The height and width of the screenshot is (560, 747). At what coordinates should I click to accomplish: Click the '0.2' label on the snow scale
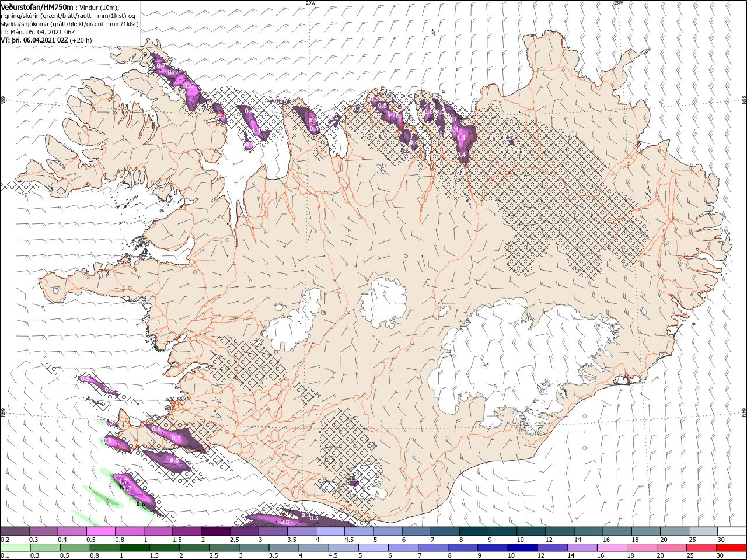5,540
